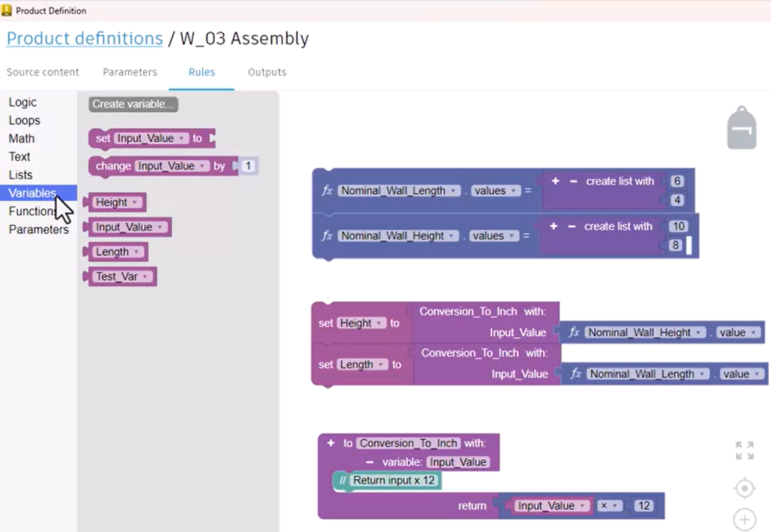Click the fx icon on Nominal_Wall_Height values block
Image resolution: width=771 pixels, height=532 pixels.
coord(327,236)
